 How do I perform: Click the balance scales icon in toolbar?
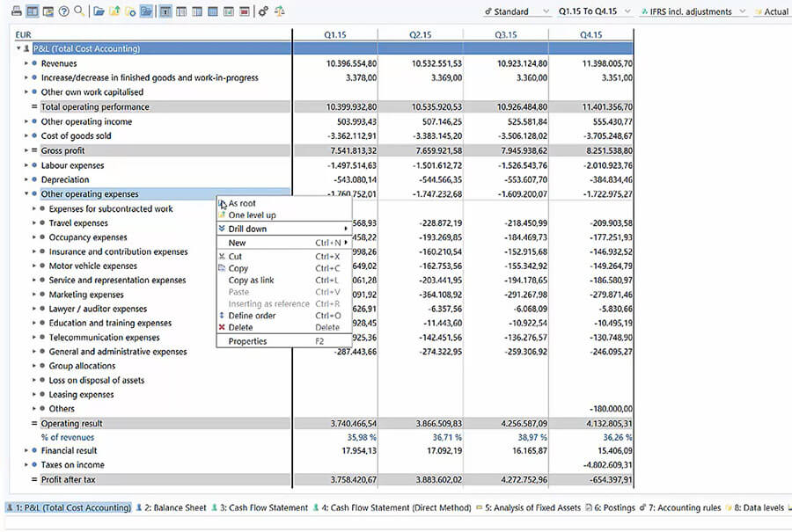point(279,11)
